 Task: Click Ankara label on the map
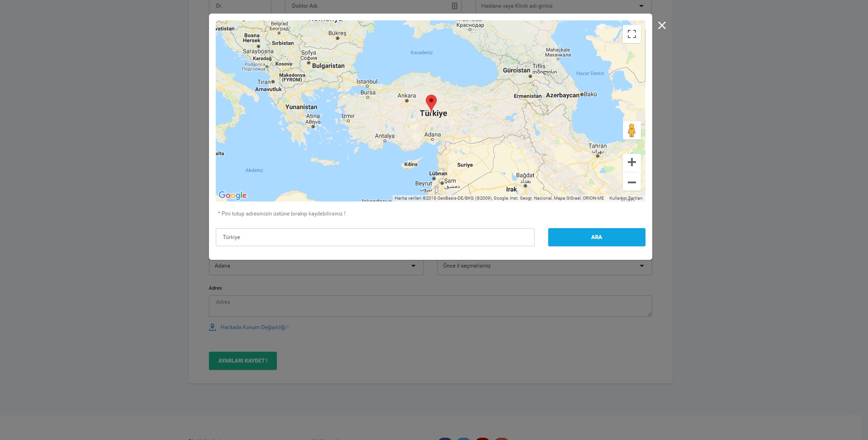(407, 96)
